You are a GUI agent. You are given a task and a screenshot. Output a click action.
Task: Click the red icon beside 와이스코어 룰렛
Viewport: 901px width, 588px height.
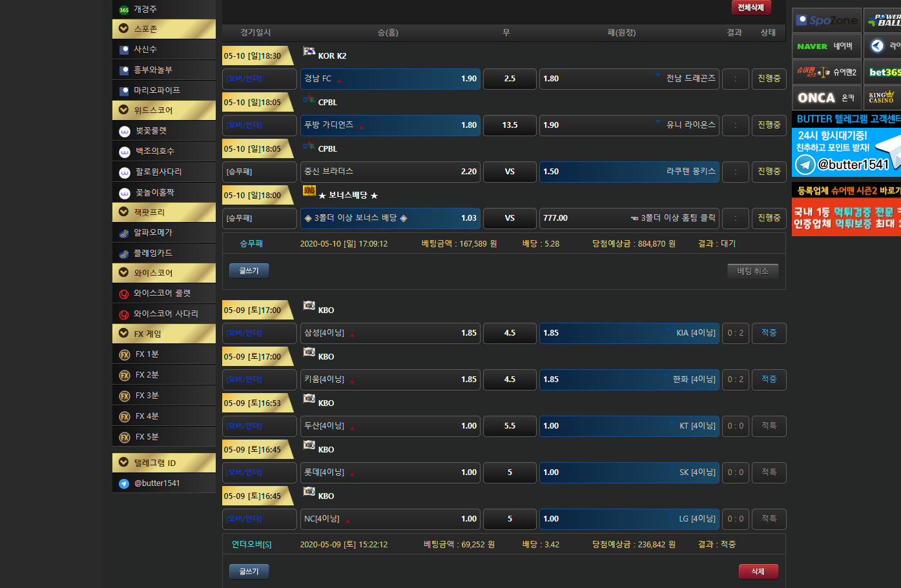(x=124, y=294)
